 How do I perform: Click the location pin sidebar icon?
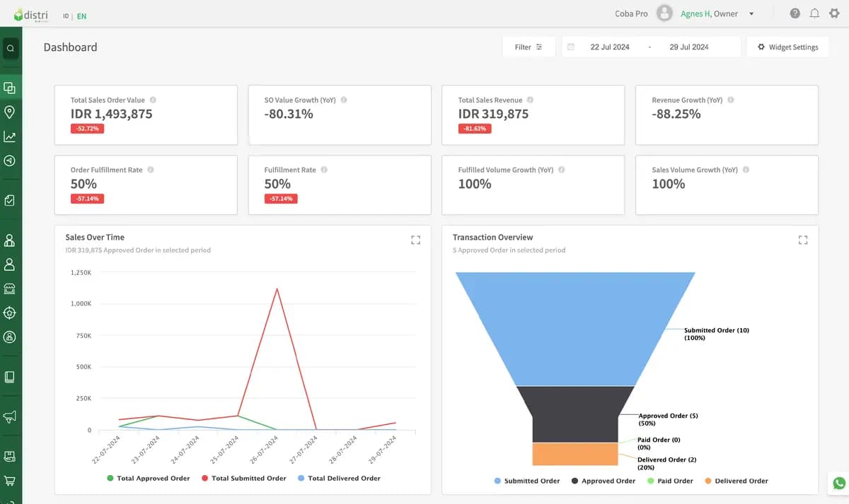(10, 112)
